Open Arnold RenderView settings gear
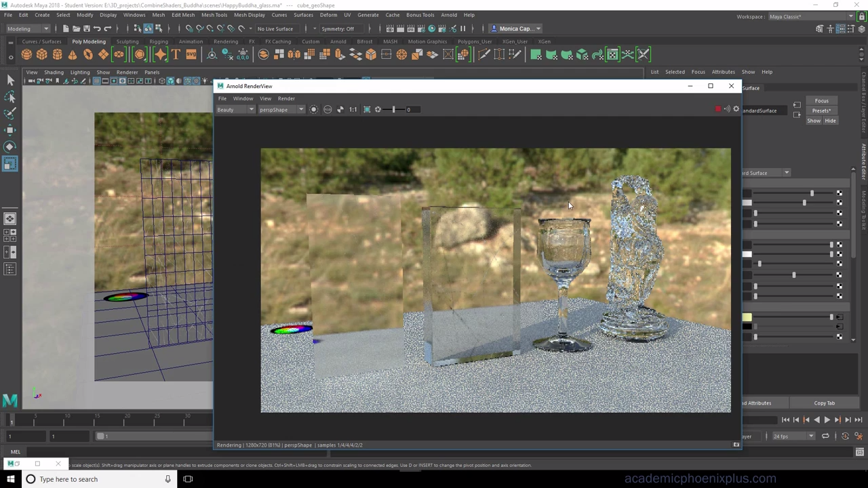The image size is (868, 488). point(736,109)
